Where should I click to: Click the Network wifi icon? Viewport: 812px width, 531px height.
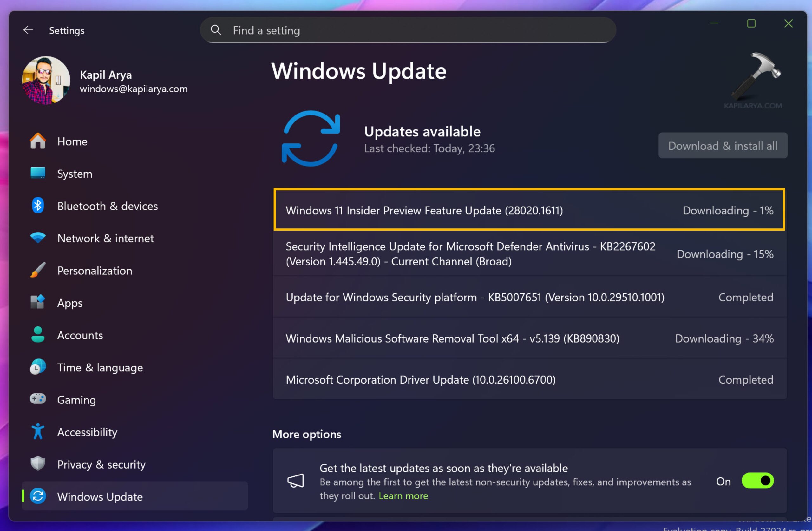(x=38, y=238)
